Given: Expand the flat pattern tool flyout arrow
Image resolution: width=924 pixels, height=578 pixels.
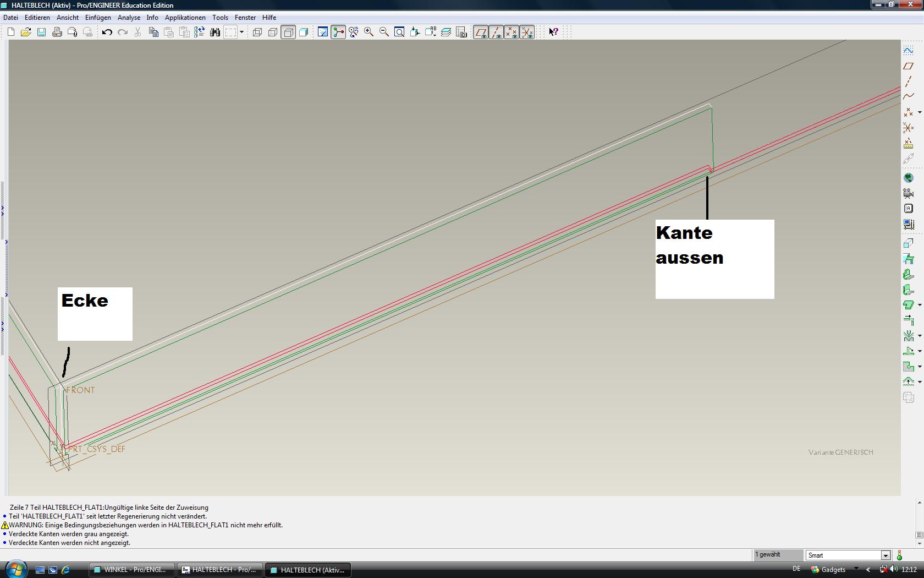Looking at the screenshot, I should click(920, 382).
